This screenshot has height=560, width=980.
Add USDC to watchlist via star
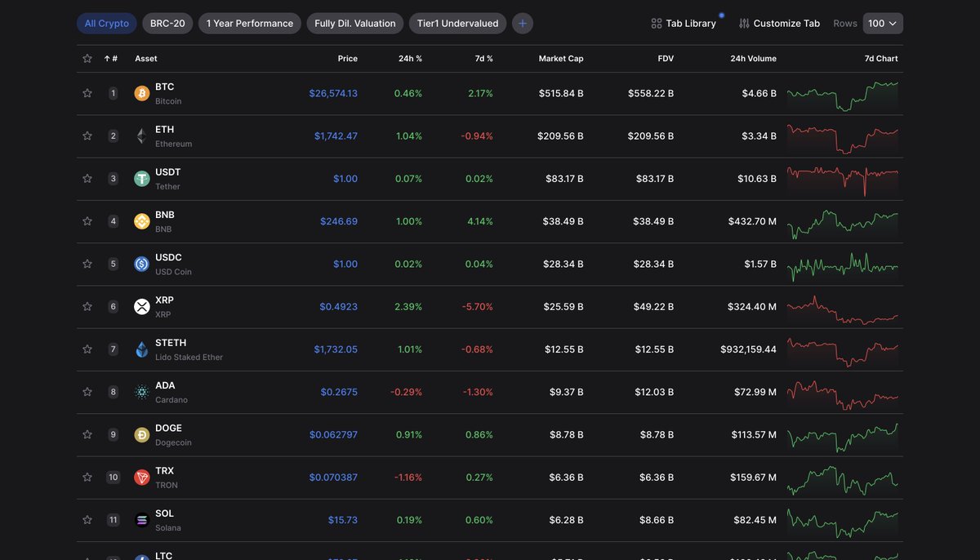click(87, 264)
